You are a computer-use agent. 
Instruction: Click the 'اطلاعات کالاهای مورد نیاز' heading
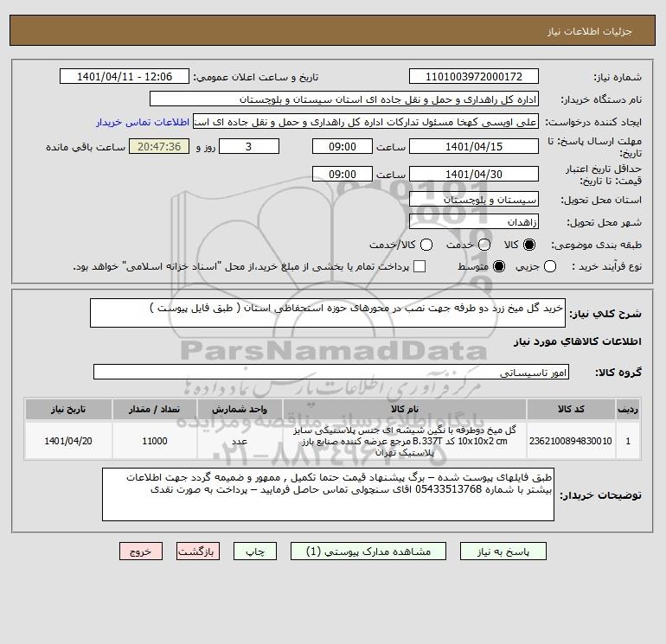(x=578, y=341)
